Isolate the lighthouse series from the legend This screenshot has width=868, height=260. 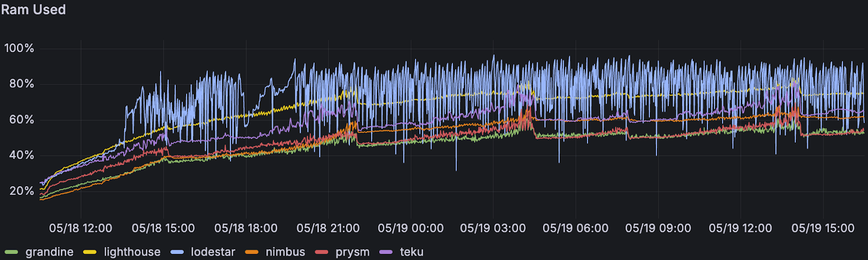pos(132,252)
